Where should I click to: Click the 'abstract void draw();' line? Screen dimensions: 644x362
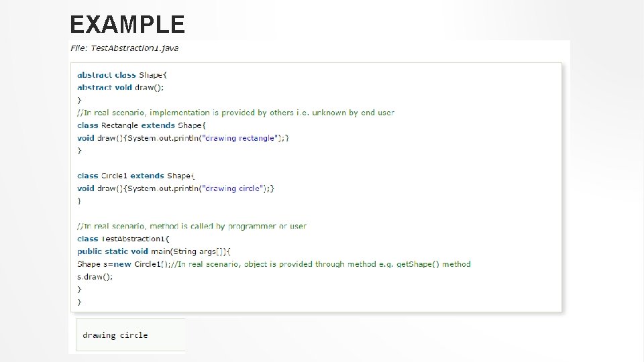tap(120, 87)
